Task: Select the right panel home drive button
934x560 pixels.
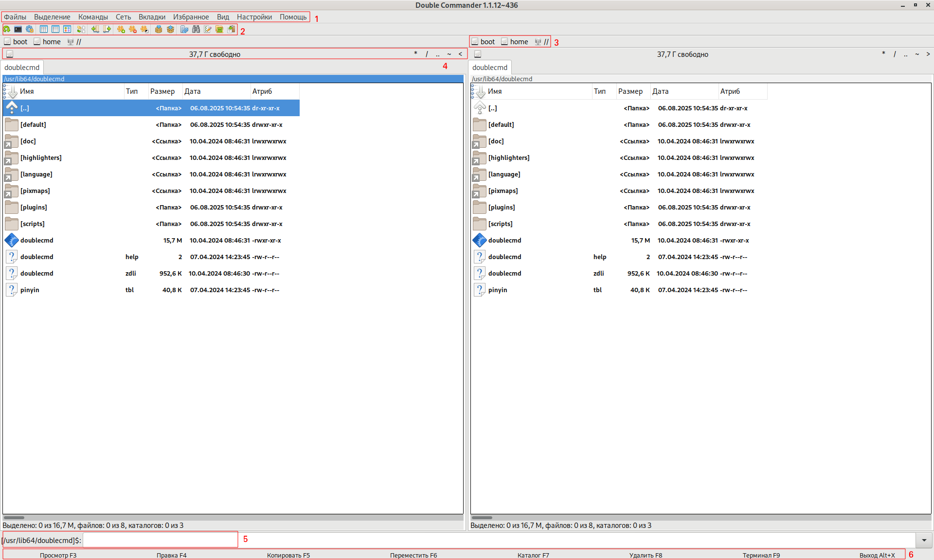Action: (x=515, y=42)
